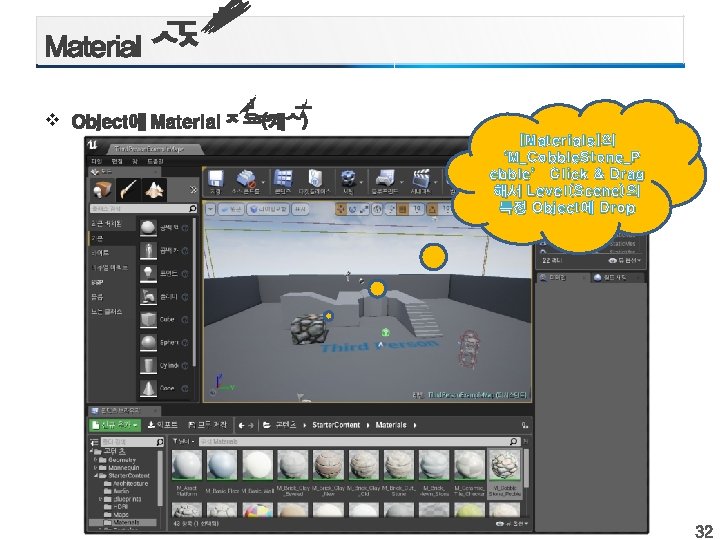
Task: Open viewport options dropdown arrow
Action: [x=210, y=209]
